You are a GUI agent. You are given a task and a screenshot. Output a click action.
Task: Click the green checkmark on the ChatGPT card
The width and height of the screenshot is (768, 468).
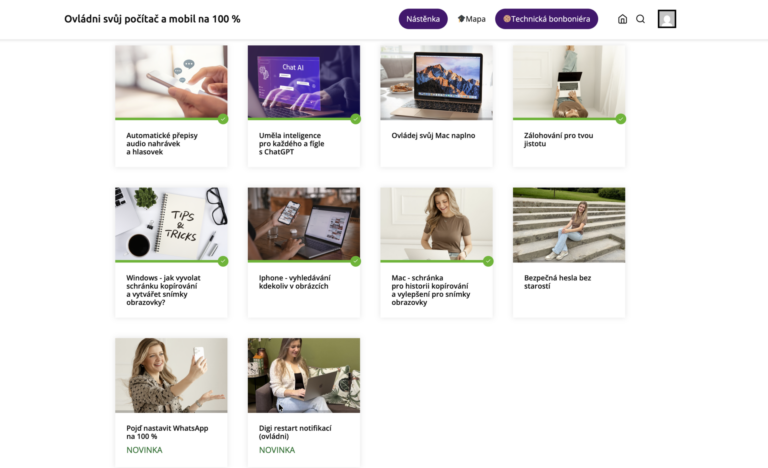(x=356, y=119)
